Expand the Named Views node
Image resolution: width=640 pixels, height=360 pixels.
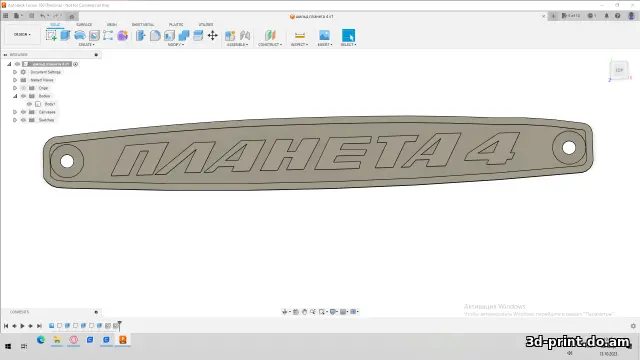pos(15,80)
